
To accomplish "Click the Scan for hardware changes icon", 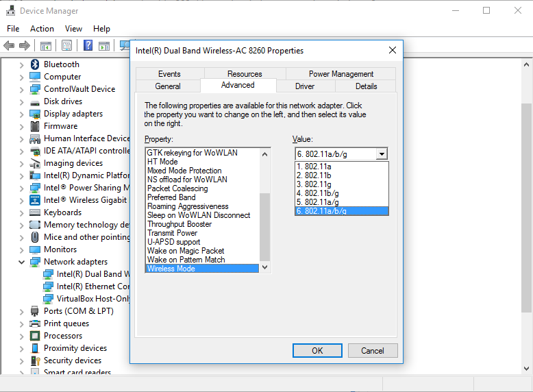I will 125,45.
